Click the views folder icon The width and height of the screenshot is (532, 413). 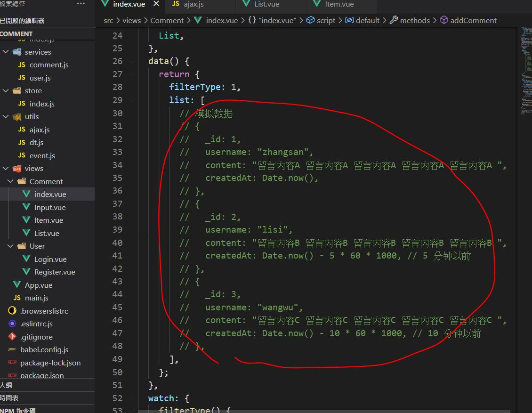coord(17,169)
